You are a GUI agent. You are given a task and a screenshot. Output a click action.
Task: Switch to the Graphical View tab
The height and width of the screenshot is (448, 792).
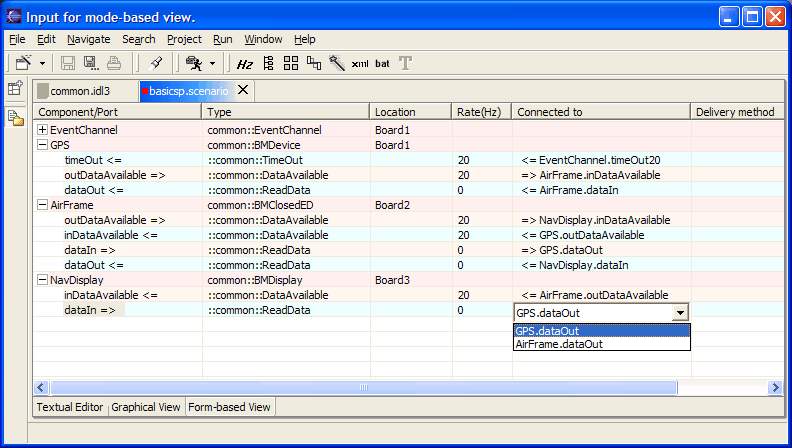(146, 407)
